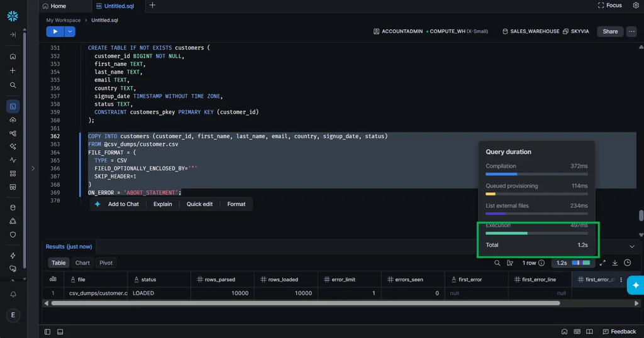Open the four-squares apps sidebar icon
Viewport: 644px width, 338px height.
(x=13, y=173)
